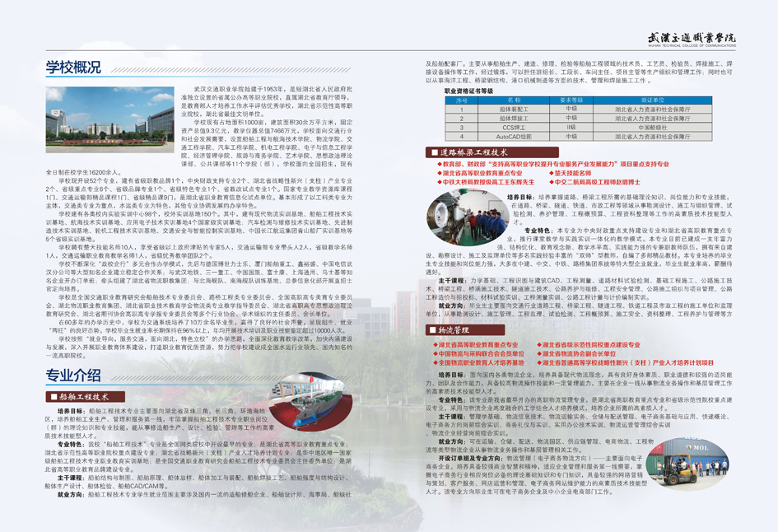Click the 培养目标 label under 船舶工程技术
The width and height of the screenshot is (778, 532).
[x=71, y=412]
